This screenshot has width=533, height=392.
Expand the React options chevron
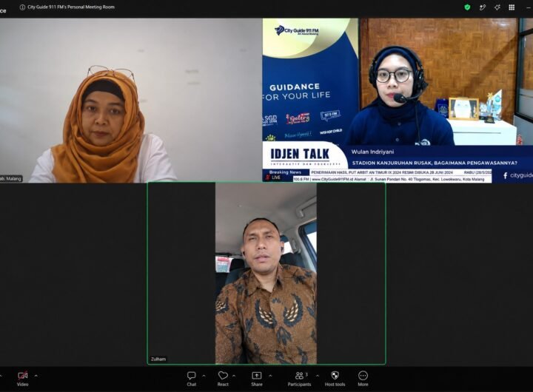pyautogui.click(x=234, y=376)
